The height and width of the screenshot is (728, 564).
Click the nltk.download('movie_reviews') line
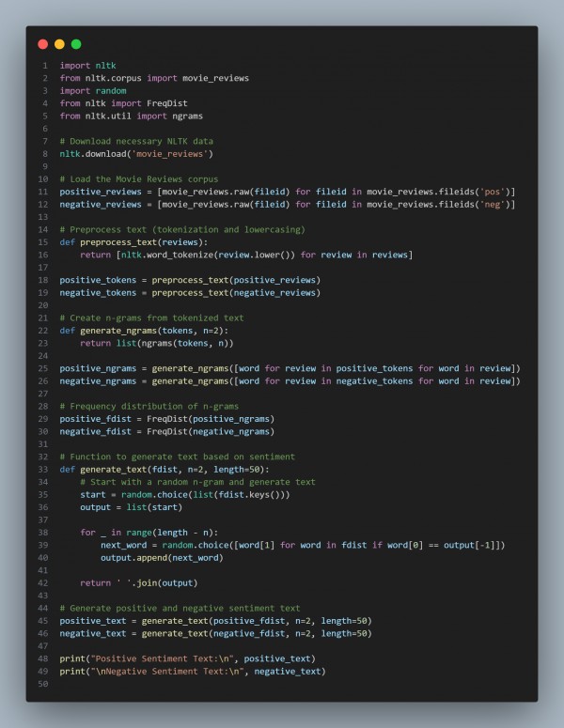tap(136, 154)
